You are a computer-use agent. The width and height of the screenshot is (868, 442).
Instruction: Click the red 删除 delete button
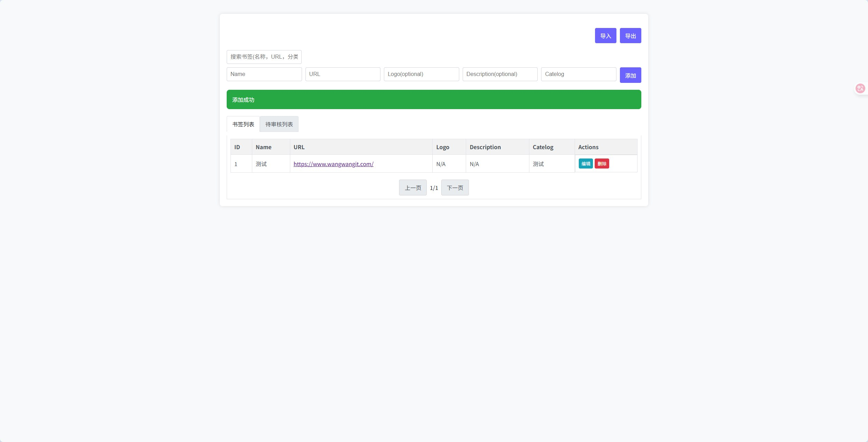(602, 164)
